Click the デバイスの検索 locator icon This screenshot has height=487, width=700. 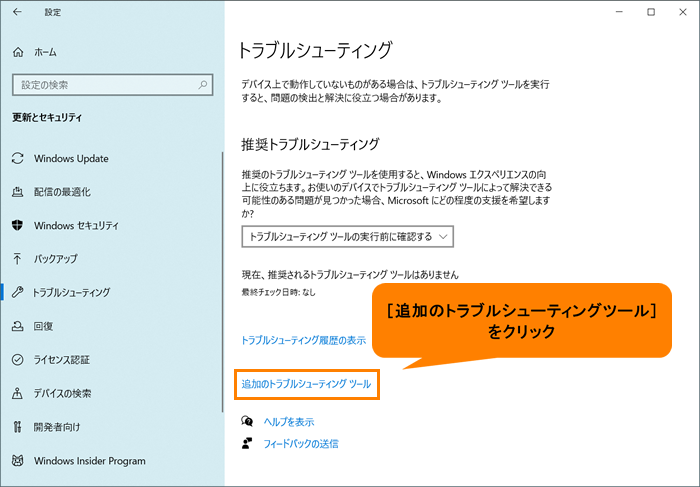coord(17,393)
